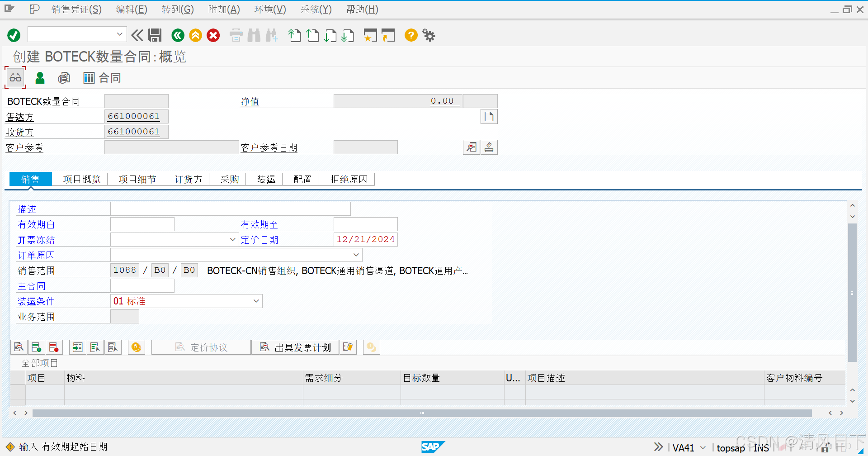
Task: Open the yellow Help question mark
Action: tap(411, 35)
